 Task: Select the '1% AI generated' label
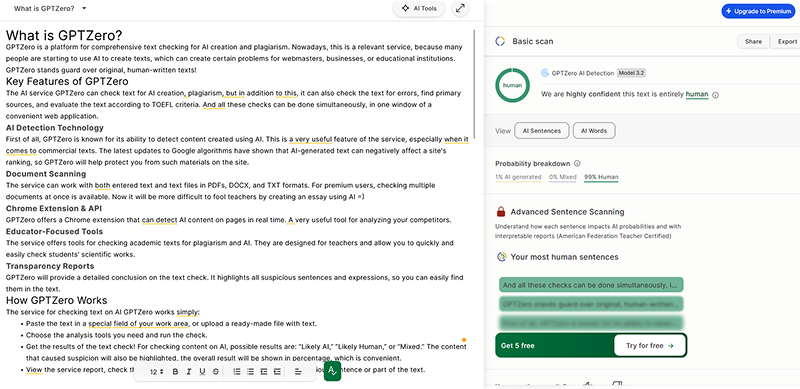[518, 177]
